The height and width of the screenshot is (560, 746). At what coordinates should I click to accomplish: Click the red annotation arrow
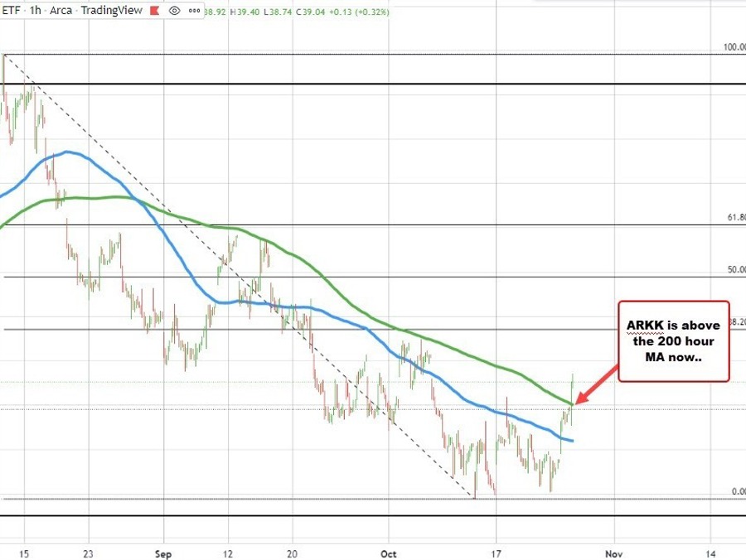[x=598, y=387]
